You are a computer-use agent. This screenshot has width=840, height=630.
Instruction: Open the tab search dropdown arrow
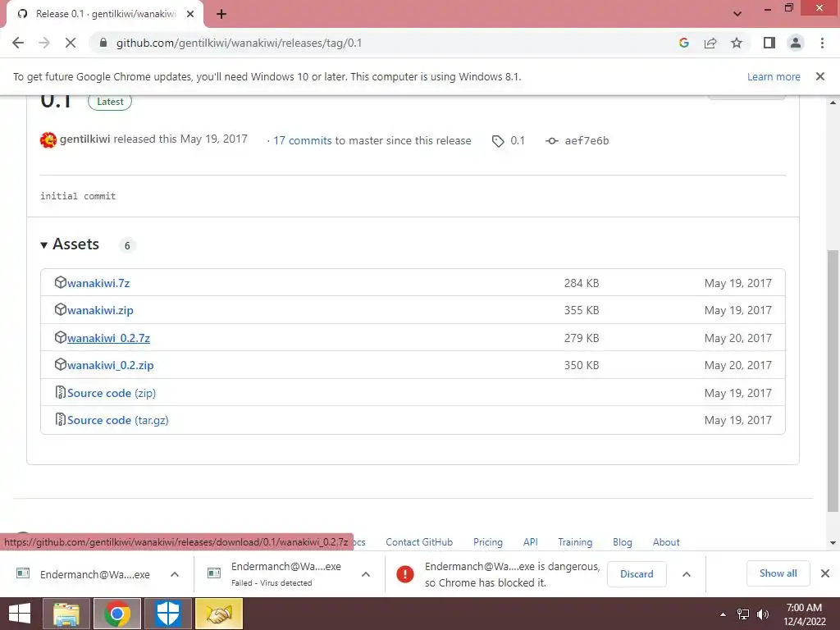point(737,14)
